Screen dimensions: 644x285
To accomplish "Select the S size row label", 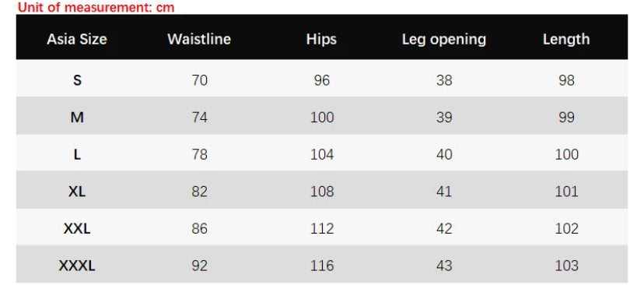I will pos(77,79).
